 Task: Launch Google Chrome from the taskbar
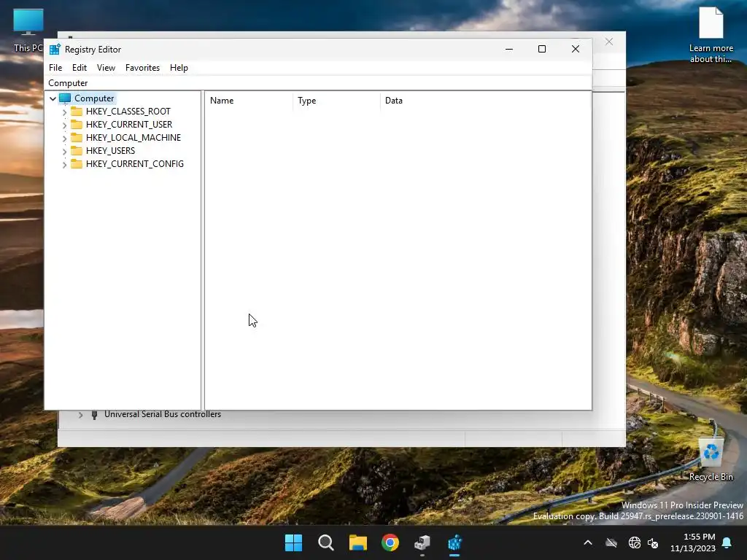pyautogui.click(x=390, y=542)
